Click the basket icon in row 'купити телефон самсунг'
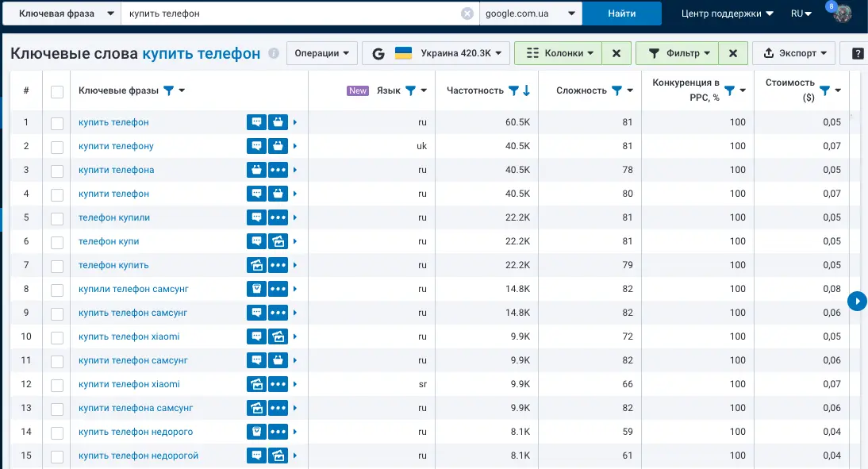The height and width of the screenshot is (469, 868). (278, 360)
